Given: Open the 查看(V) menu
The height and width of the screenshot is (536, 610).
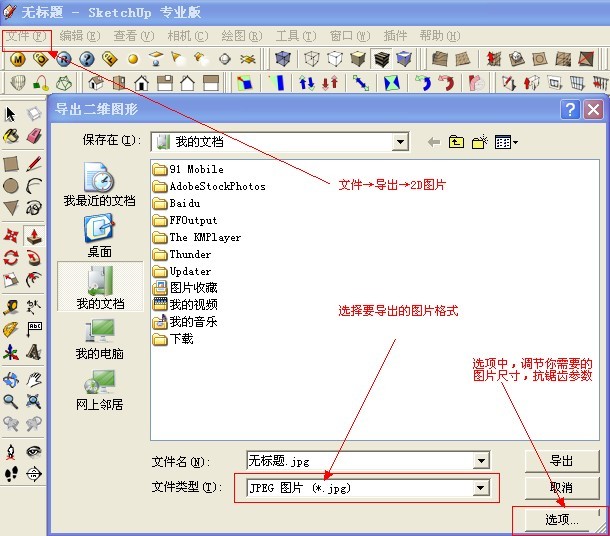Looking at the screenshot, I should [133, 36].
